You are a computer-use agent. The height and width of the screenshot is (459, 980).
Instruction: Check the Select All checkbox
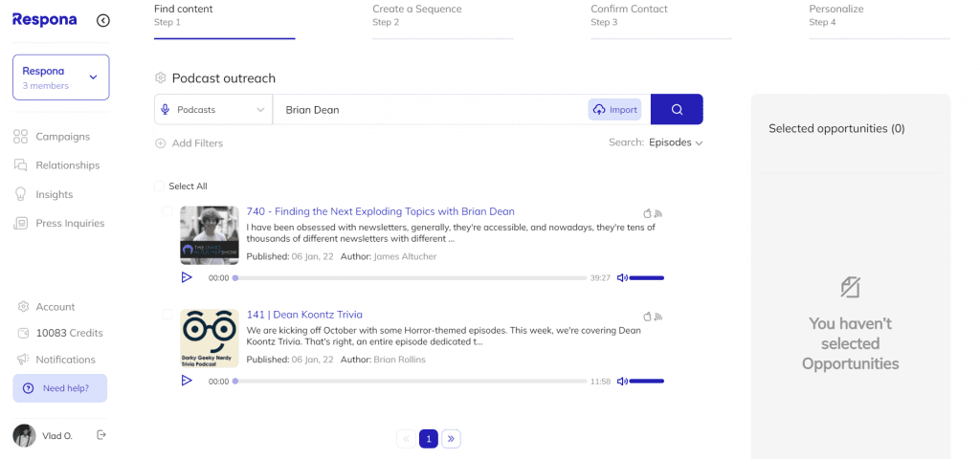160,186
